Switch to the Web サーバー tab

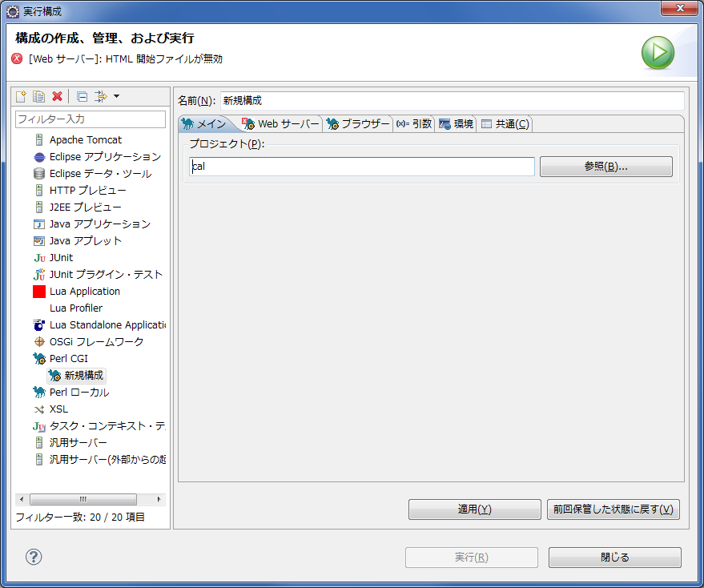(281, 124)
